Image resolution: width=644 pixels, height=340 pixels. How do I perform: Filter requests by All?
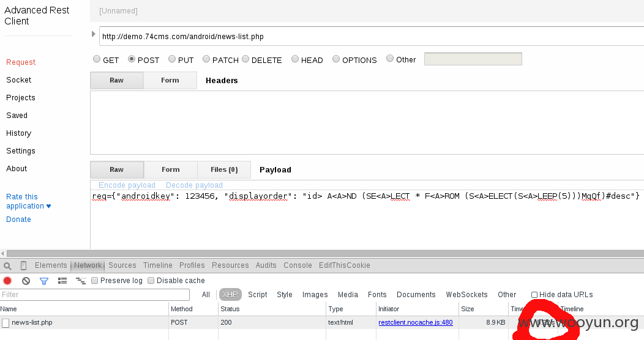click(206, 295)
